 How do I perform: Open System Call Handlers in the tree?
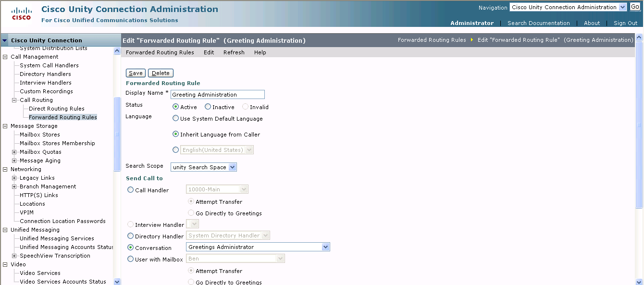point(49,65)
